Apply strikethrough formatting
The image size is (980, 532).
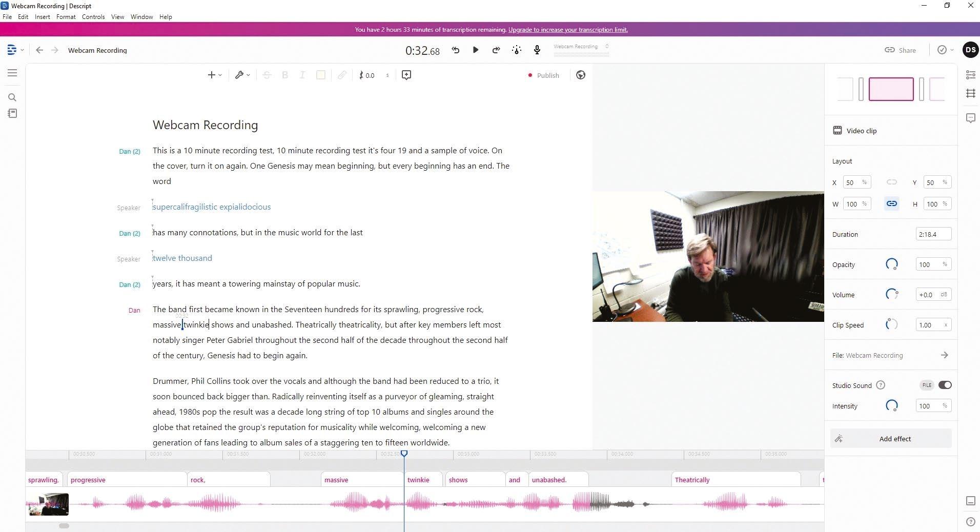click(x=267, y=75)
